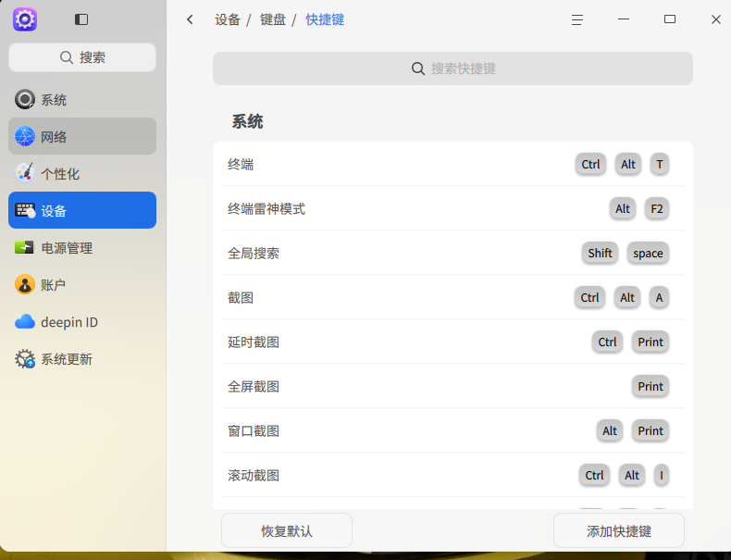Screen dimensions: 731x560
Task: Click 快捷键 in the breadcrumb
Action: (x=325, y=19)
